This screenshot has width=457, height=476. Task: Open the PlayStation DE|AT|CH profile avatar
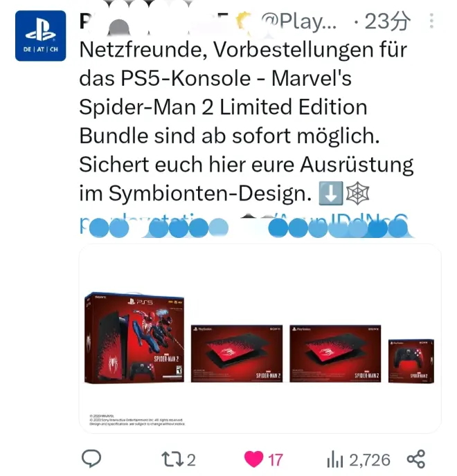click(x=40, y=36)
